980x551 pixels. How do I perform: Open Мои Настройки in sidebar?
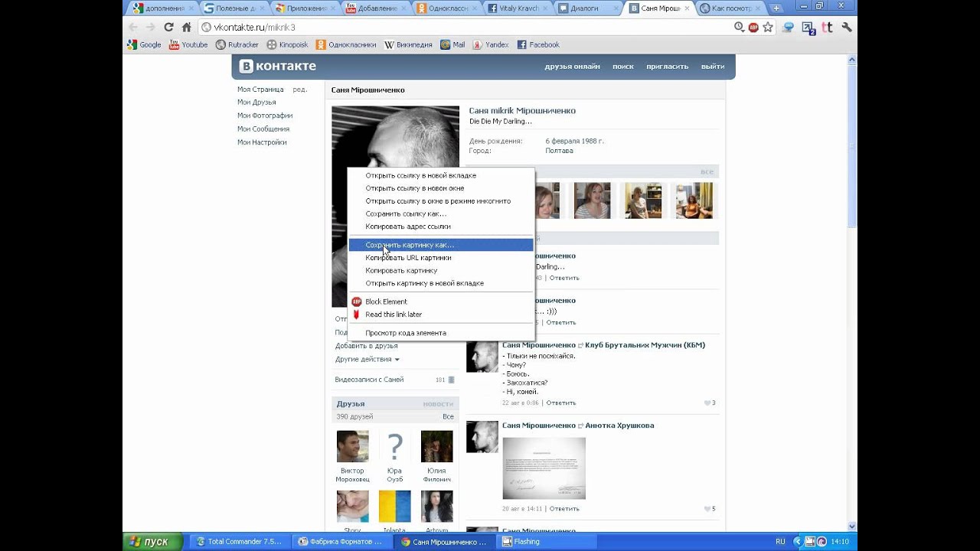tap(262, 142)
